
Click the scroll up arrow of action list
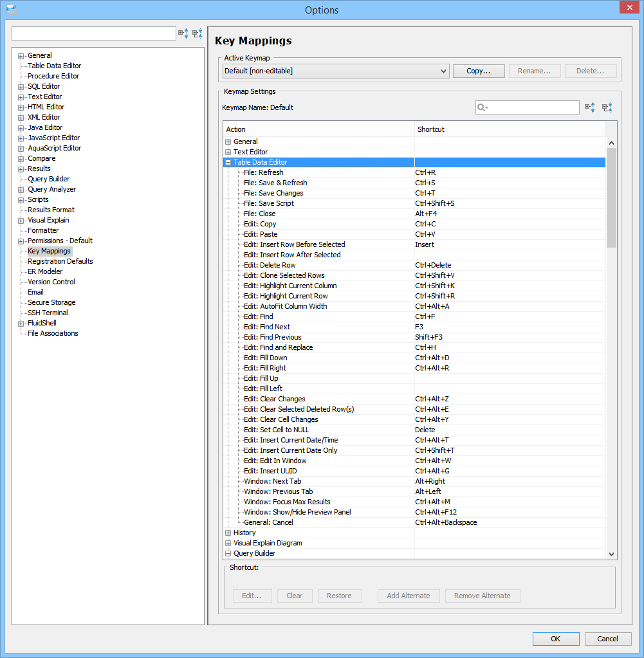611,143
